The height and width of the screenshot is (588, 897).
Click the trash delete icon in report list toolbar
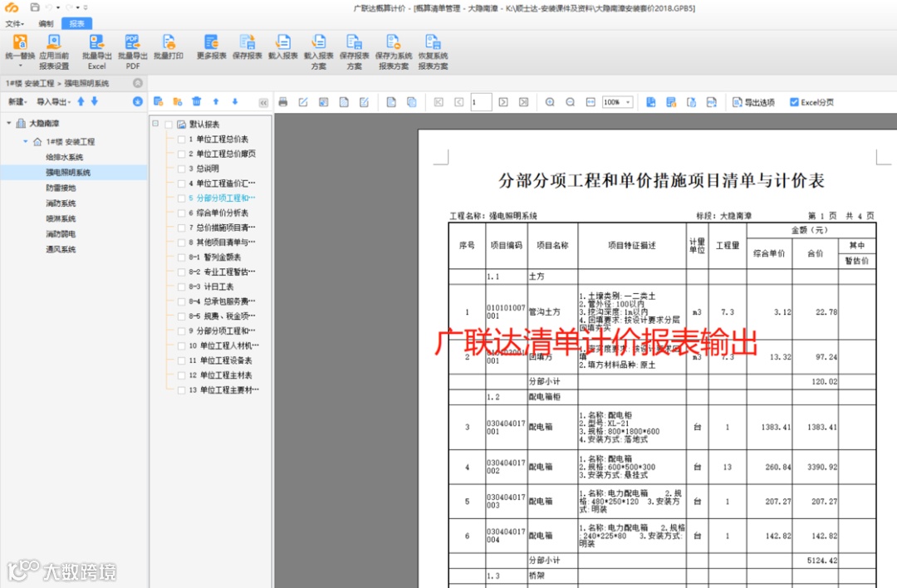196,101
